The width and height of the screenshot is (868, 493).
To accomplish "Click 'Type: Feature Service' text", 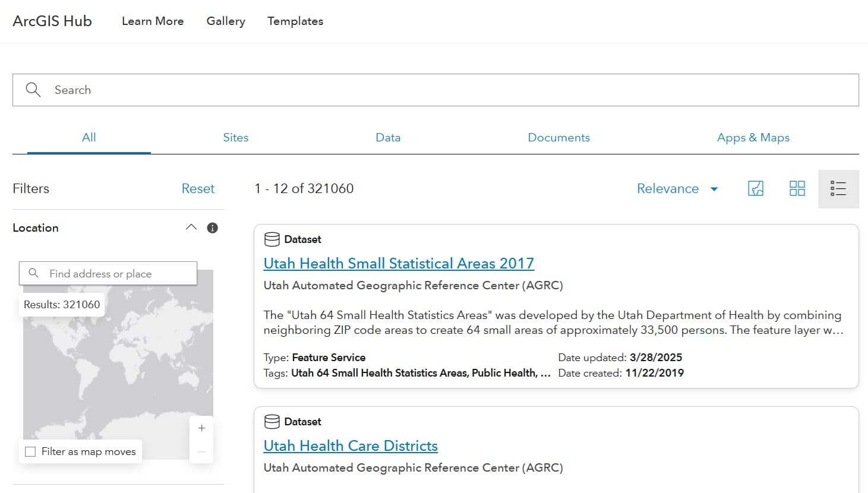I will (314, 358).
